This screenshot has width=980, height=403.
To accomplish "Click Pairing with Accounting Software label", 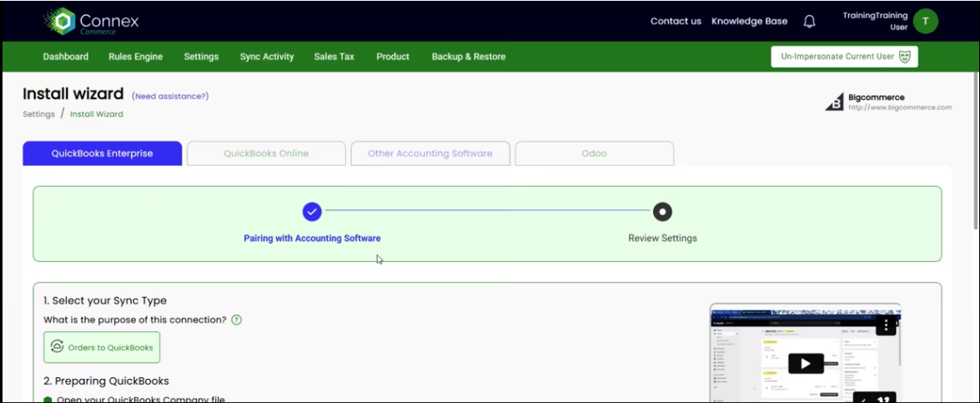I will [x=312, y=239].
